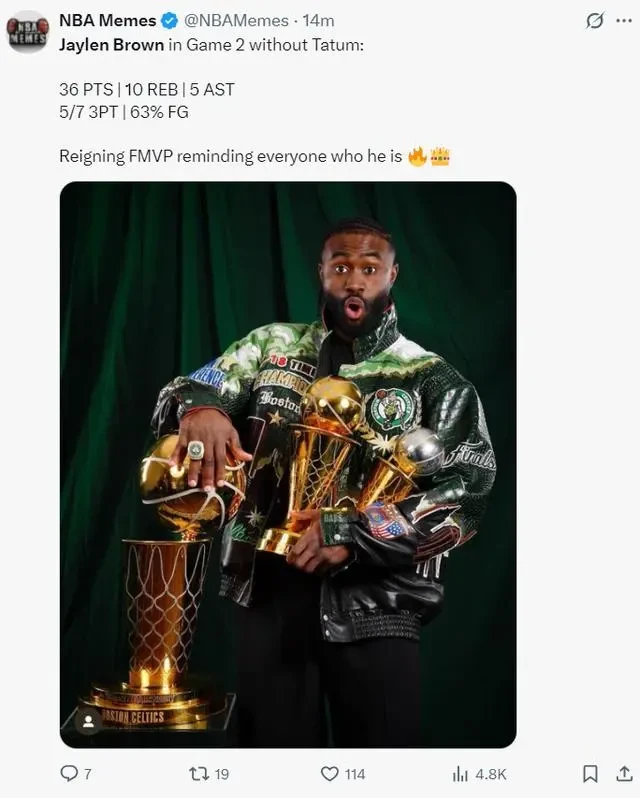
Task: View post analytics bar chart icon
Action: 460,774
